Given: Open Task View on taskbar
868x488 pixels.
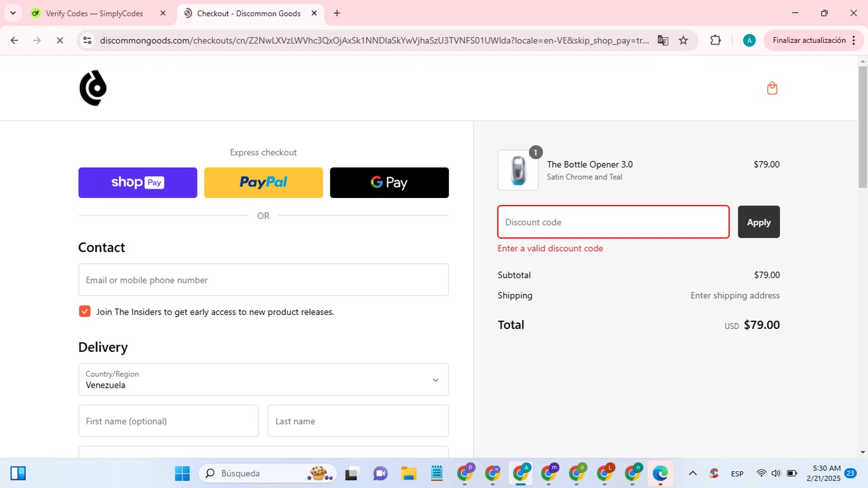Looking at the screenshot, I should coord(352,474).
